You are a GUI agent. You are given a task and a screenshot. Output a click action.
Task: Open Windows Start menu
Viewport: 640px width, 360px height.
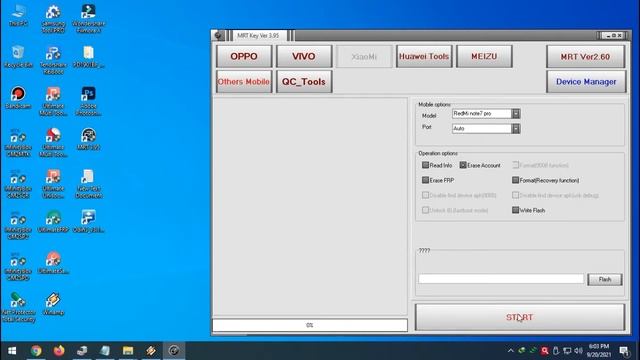pos(12,351)
